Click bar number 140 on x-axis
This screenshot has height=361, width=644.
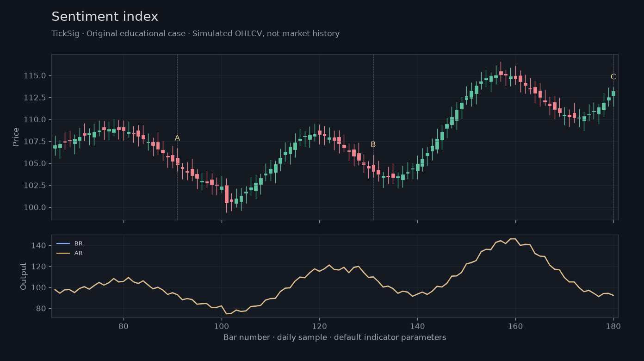pos(417,326)
